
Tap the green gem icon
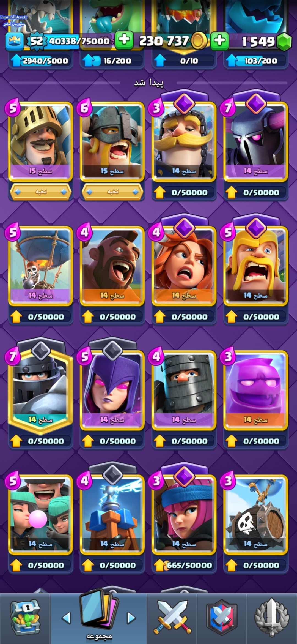click(x=284, y=42)
